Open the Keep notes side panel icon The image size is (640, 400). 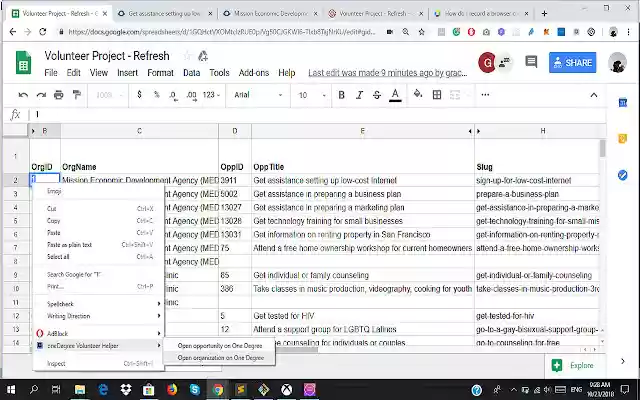tap(622, 139)
